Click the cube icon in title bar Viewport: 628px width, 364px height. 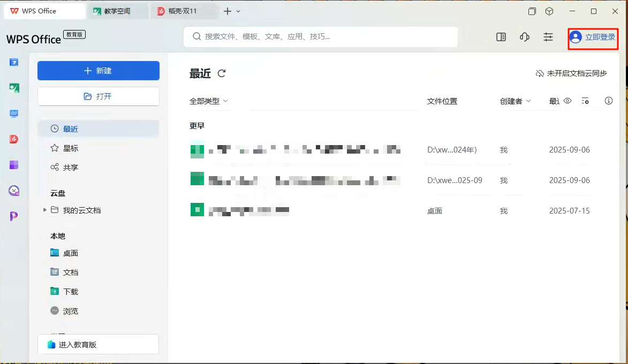549,11
